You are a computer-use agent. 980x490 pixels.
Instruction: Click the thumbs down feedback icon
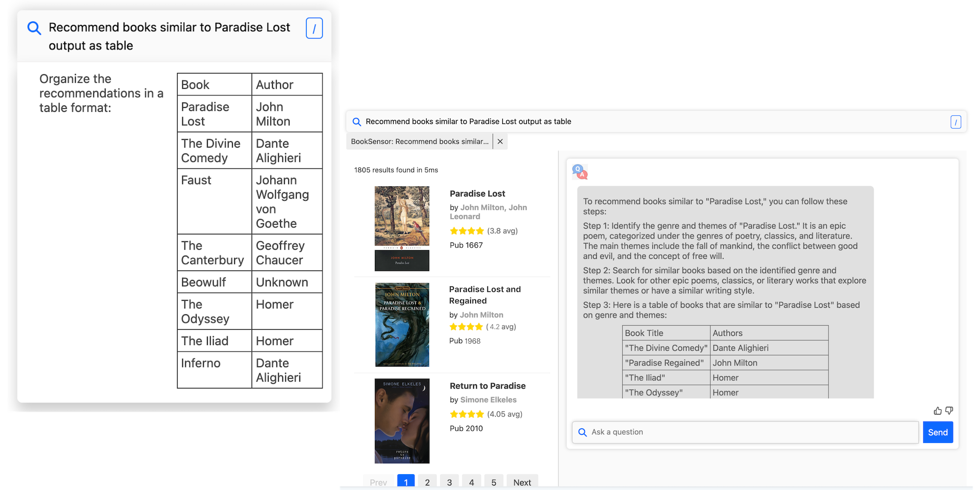point(949,411)
